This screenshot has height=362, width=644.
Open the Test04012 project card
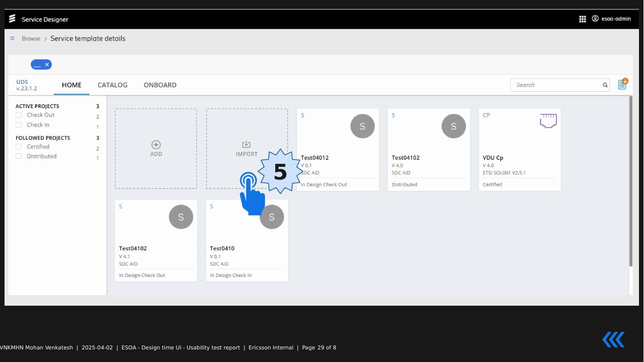click(338, 149)
